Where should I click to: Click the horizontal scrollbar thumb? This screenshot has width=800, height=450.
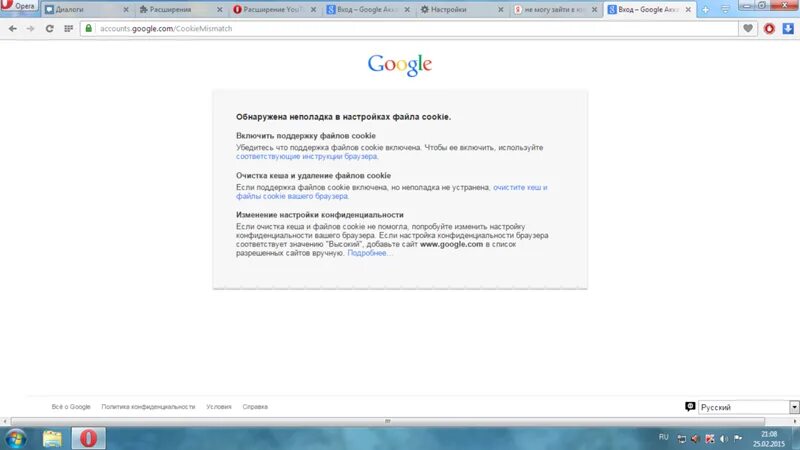point(388,421)
